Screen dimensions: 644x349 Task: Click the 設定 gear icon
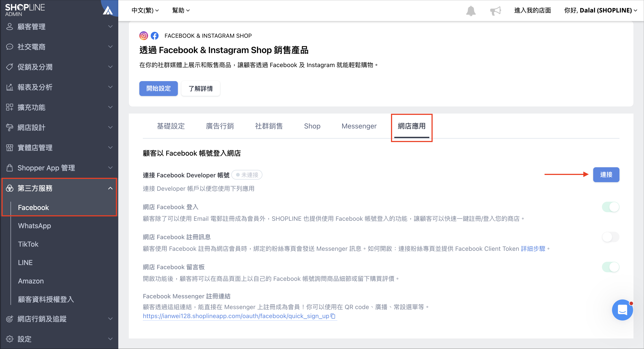point(9,339)
